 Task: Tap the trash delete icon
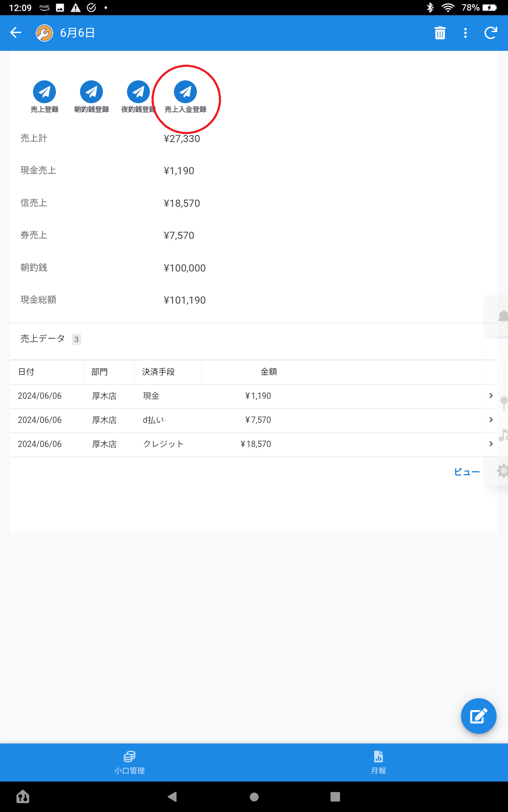pyautogui.click(x=440, y=33)
